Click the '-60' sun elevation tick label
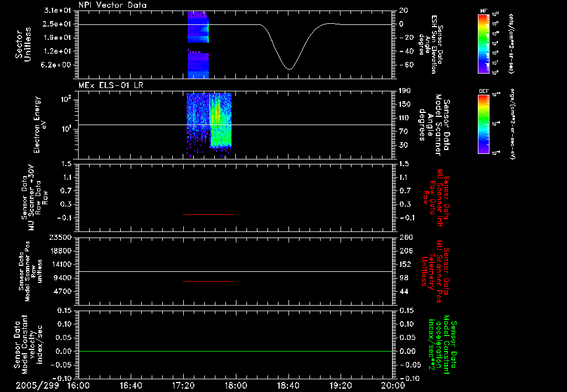Image resolution: width=567 pixels, height=392 pixels. (x=406, y=65)
